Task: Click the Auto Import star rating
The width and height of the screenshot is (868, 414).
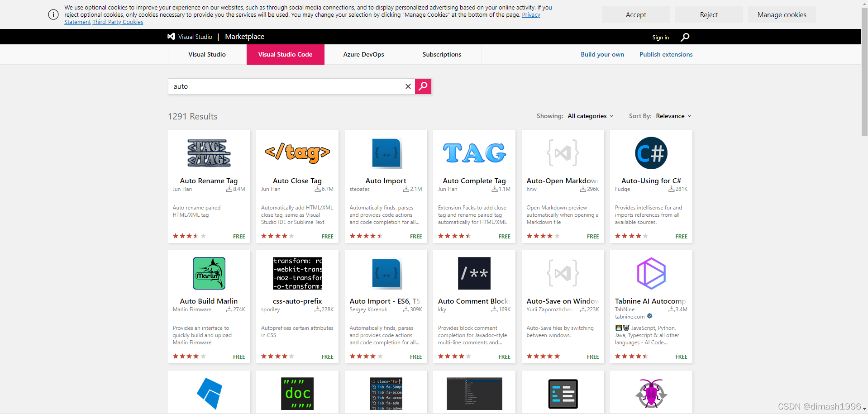Action: point(366,236)
